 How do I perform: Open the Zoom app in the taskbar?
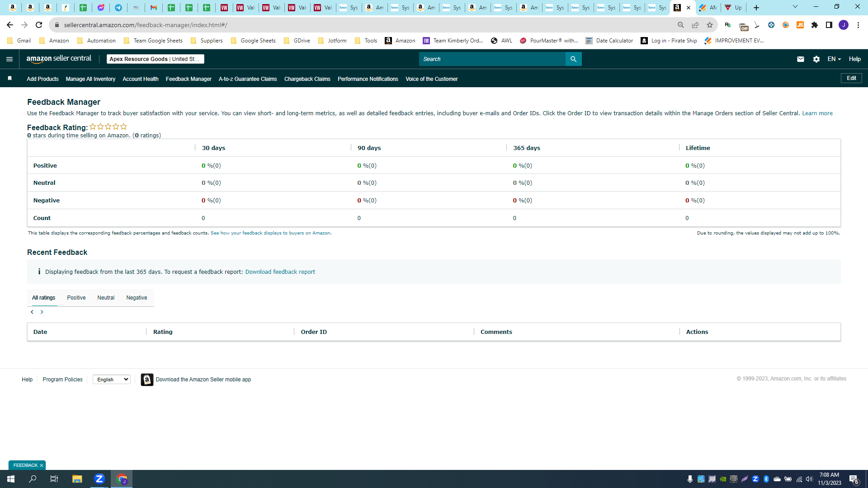pos(99,479)
